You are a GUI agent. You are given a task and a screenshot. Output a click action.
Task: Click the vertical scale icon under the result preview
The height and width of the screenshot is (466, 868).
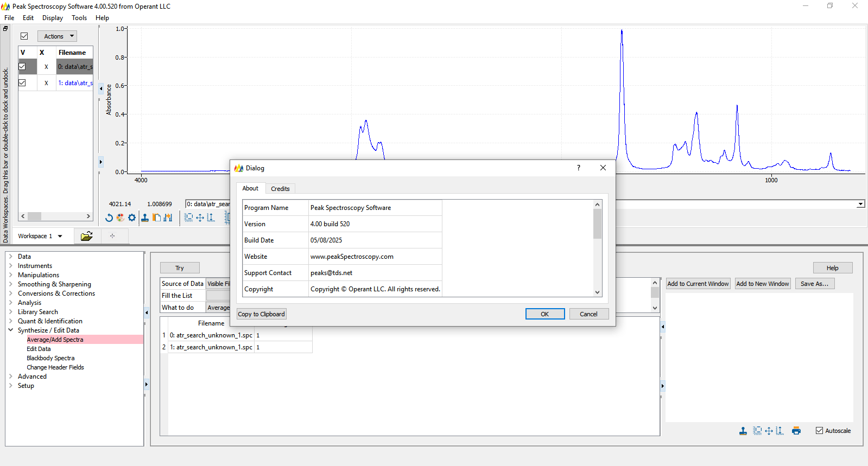tap(780, 431)
